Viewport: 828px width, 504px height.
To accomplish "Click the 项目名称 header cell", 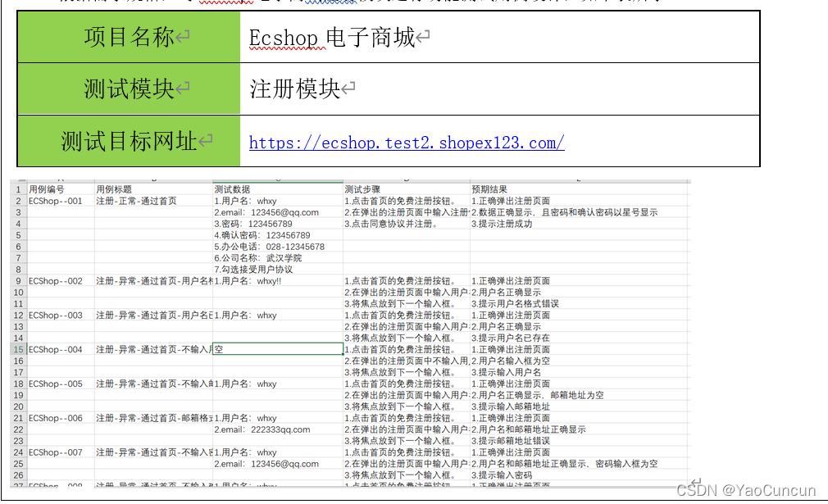I will 129,37.
